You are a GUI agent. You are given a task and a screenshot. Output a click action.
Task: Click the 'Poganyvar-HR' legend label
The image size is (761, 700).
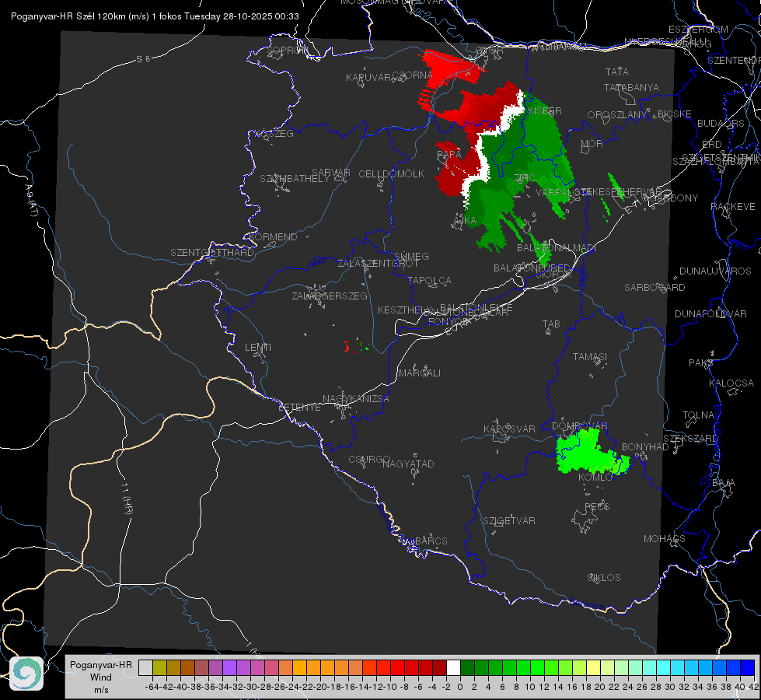click(x=101, y=664)
